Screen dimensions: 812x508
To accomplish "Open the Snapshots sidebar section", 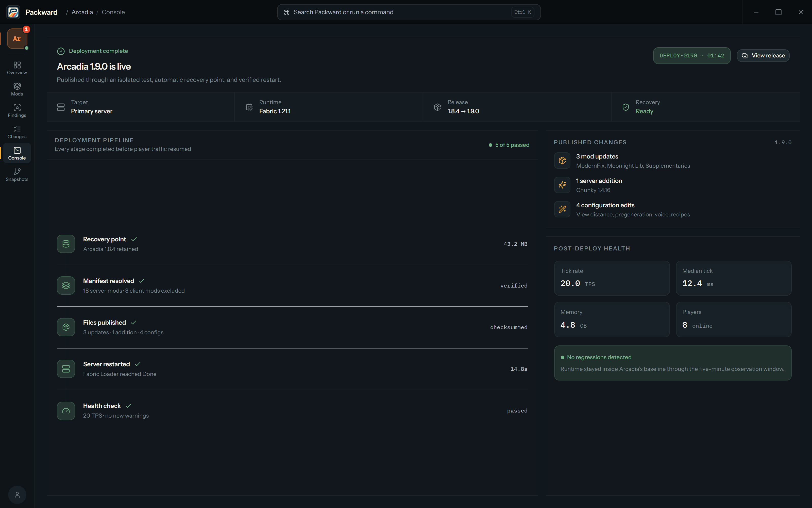I will click(x=17, y=175).
